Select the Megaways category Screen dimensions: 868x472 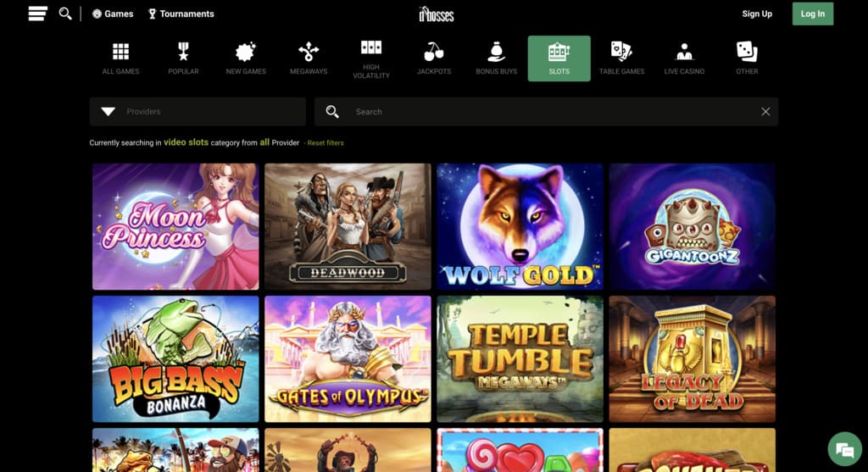[x=309, y=58]
